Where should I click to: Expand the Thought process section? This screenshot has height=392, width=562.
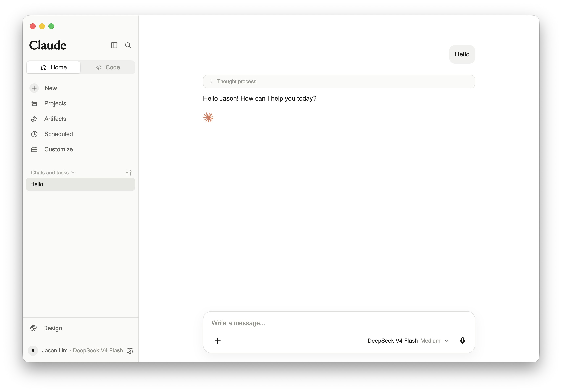[339, 81]
